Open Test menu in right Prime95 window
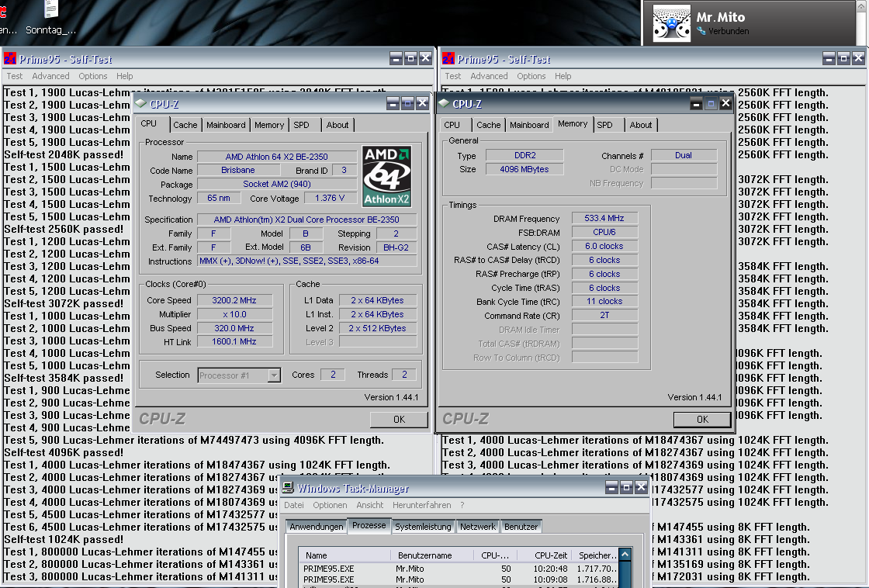 click(x=453, y=76)
